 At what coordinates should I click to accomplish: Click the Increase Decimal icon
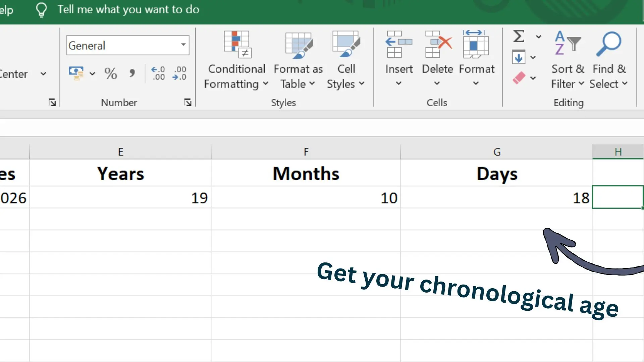coord(158,73)
